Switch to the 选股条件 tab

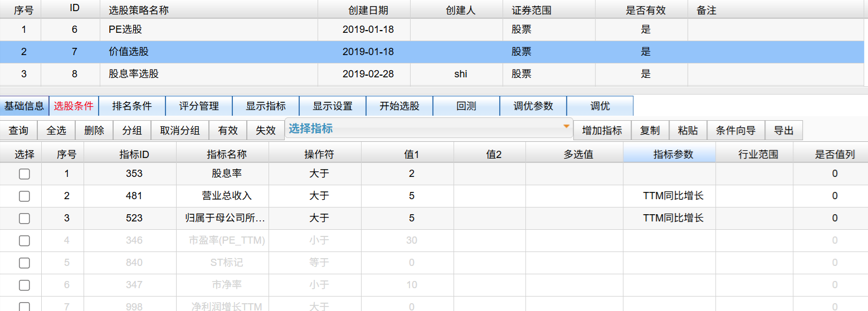(74, 106)
